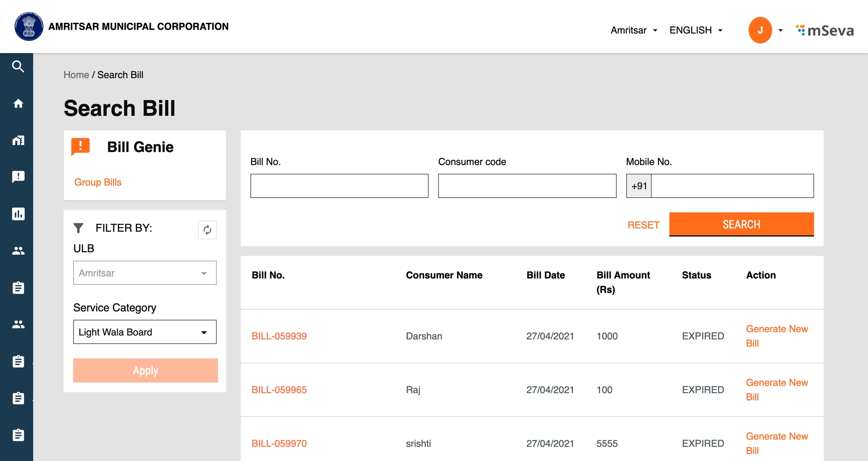Click the mSeva logo

(x=825, y=30)
